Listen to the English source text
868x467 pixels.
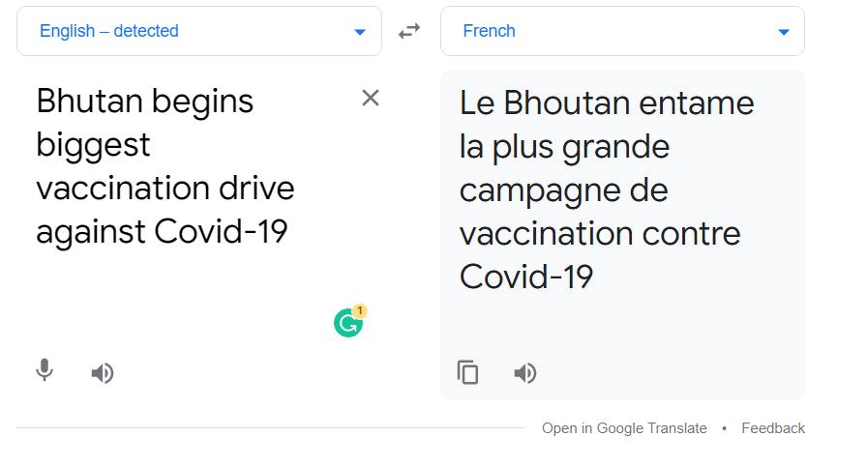[103, 373]
